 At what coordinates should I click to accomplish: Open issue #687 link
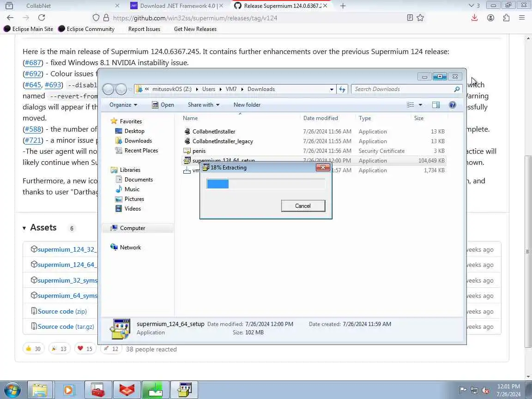[33, 62]
